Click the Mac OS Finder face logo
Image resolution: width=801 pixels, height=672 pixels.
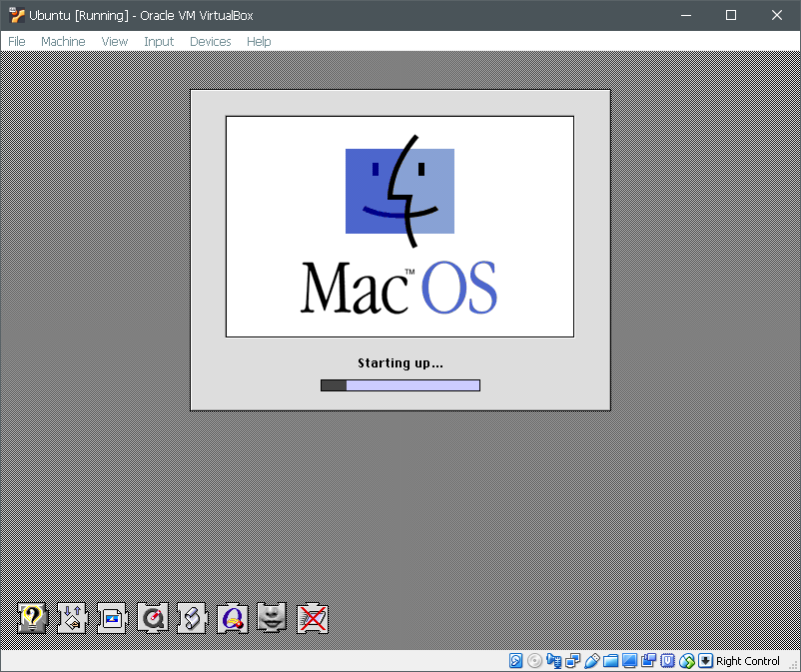click(x=400, y=192)
